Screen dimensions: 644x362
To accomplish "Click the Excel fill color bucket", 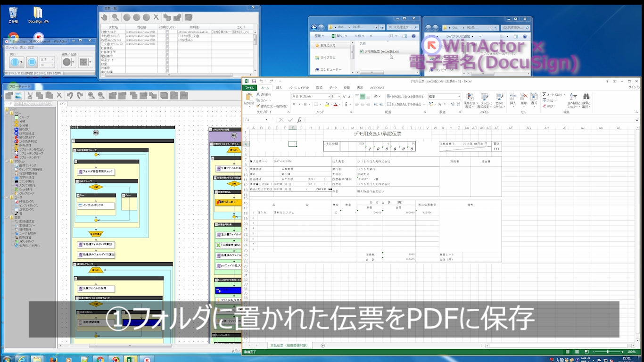I will [327, 104].
